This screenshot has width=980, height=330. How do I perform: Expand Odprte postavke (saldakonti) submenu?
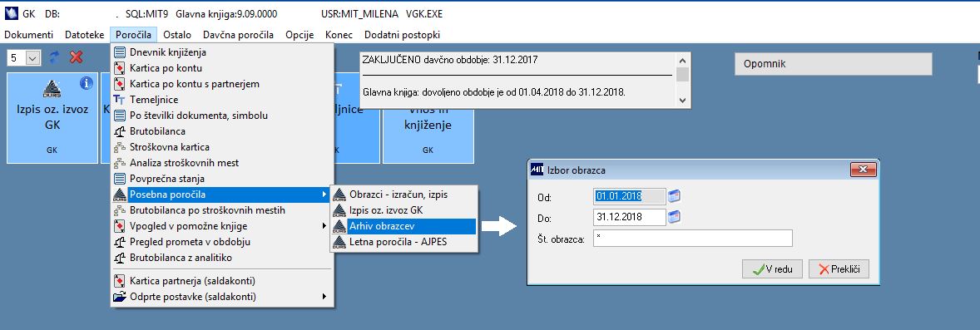[x=324, y=296]
